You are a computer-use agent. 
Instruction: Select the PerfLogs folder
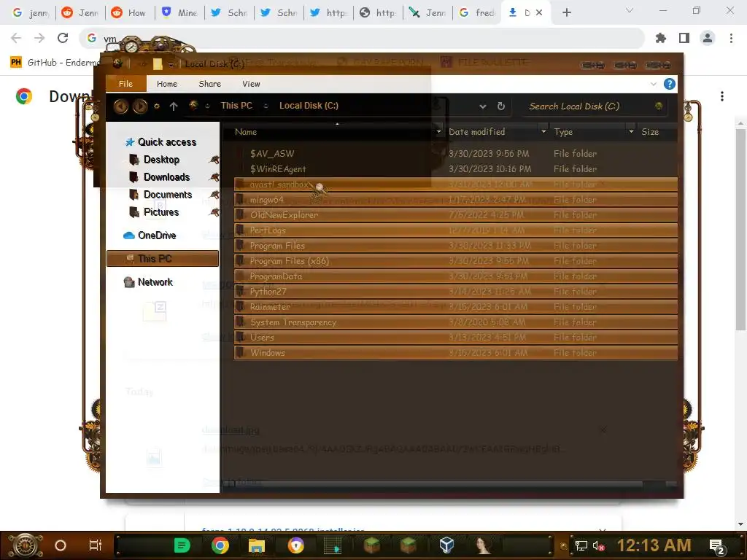point(455,230)
